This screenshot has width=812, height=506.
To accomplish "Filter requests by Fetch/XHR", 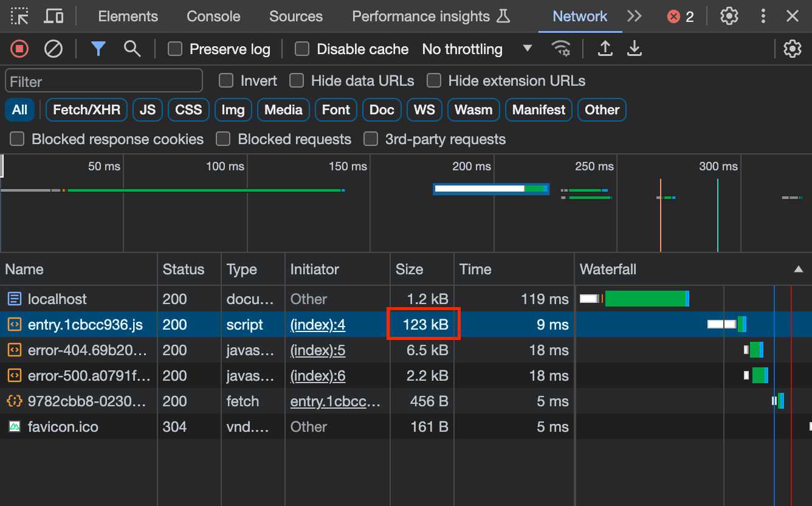I will [86, 109].
